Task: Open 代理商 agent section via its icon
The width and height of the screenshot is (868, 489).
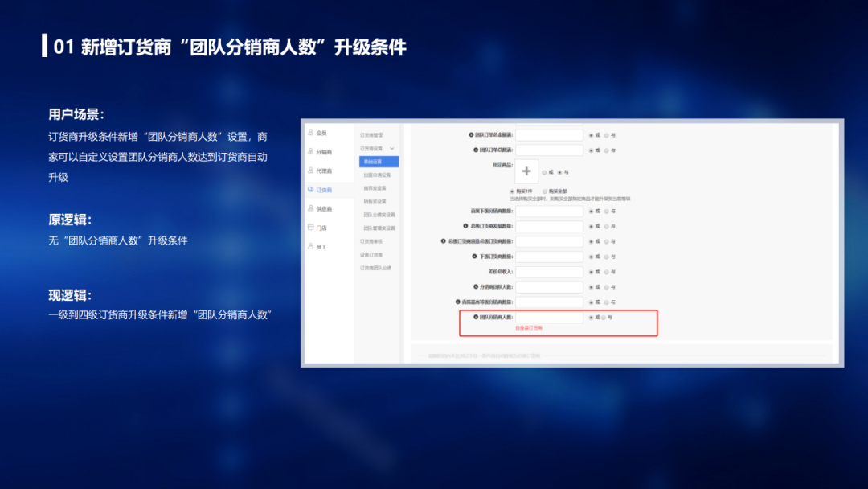Action: pyautogui.click(x=311, y=171)
